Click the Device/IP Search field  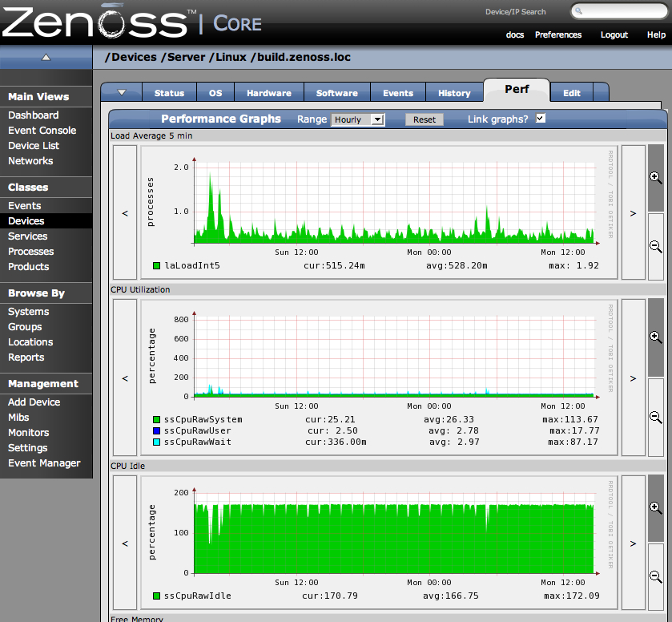pos(622,12)
